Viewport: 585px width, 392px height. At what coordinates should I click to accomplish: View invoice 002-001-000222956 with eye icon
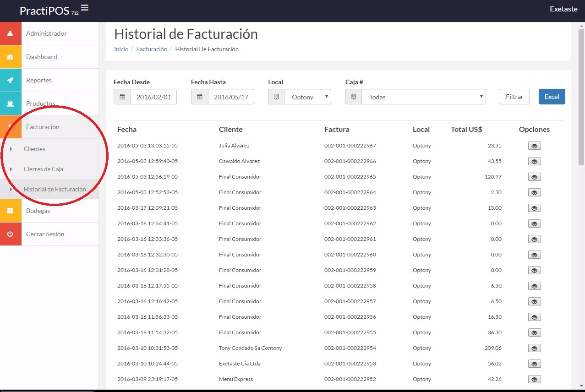click(x=534, y=317)
